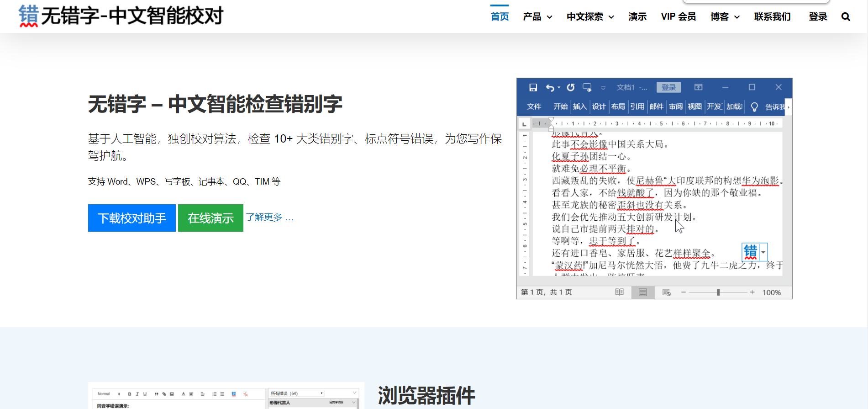Click the Word zoom slider handle
The image size is (868, 409).
718,292
